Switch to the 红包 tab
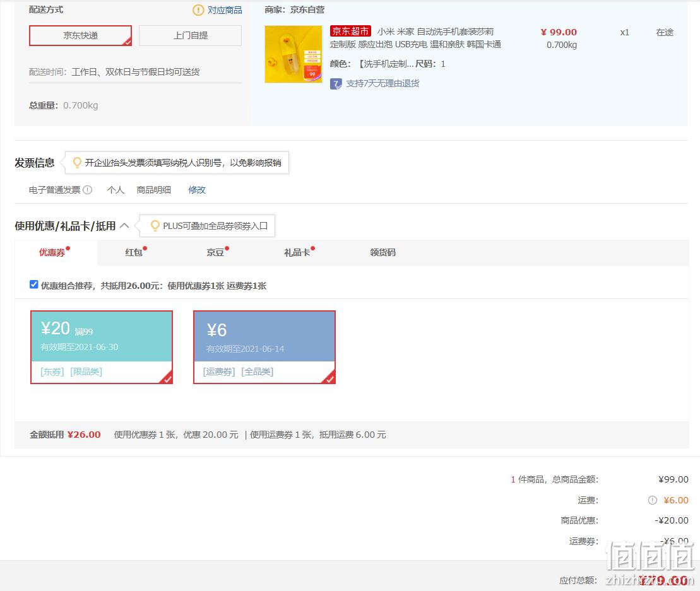This screenshot has width=700, height=591. coord(133,252)
